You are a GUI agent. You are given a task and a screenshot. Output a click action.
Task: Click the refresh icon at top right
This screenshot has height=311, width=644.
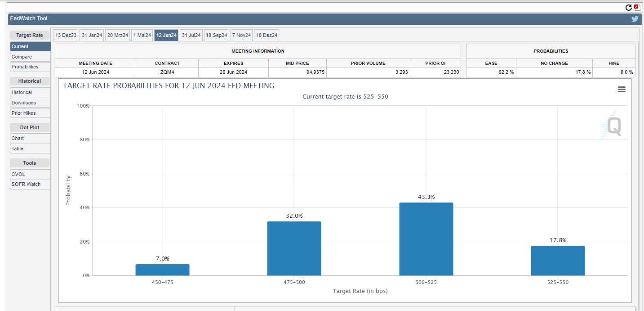[629, 7]
